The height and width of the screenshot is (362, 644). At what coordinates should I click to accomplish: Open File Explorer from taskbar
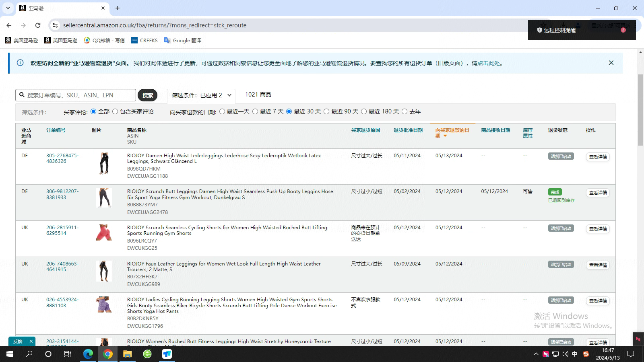pyautogui.click(x=127, y=354)
